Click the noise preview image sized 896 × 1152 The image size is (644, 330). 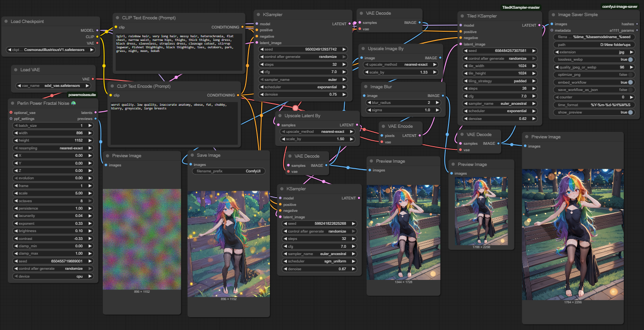(x=141, y=239)
